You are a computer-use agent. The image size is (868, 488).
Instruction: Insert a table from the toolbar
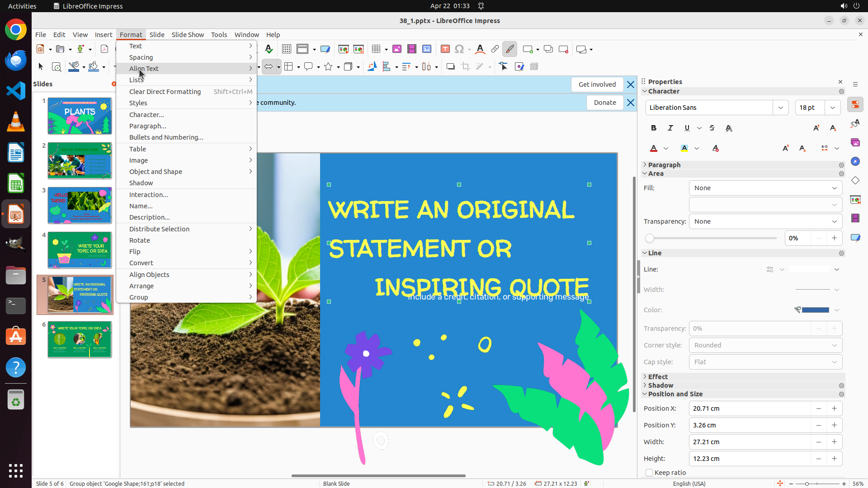pos(376,49)
